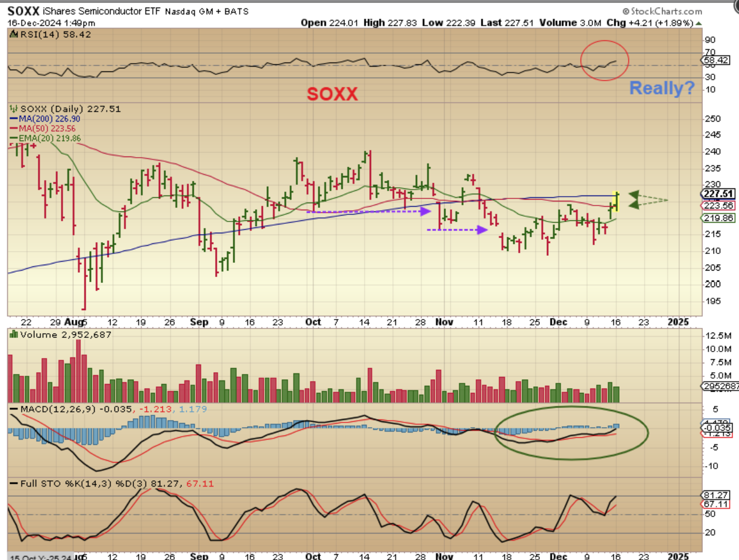
Task: Click the 10.0M label on volume axis
Action: pyautogui.click(x=718, y=349)
